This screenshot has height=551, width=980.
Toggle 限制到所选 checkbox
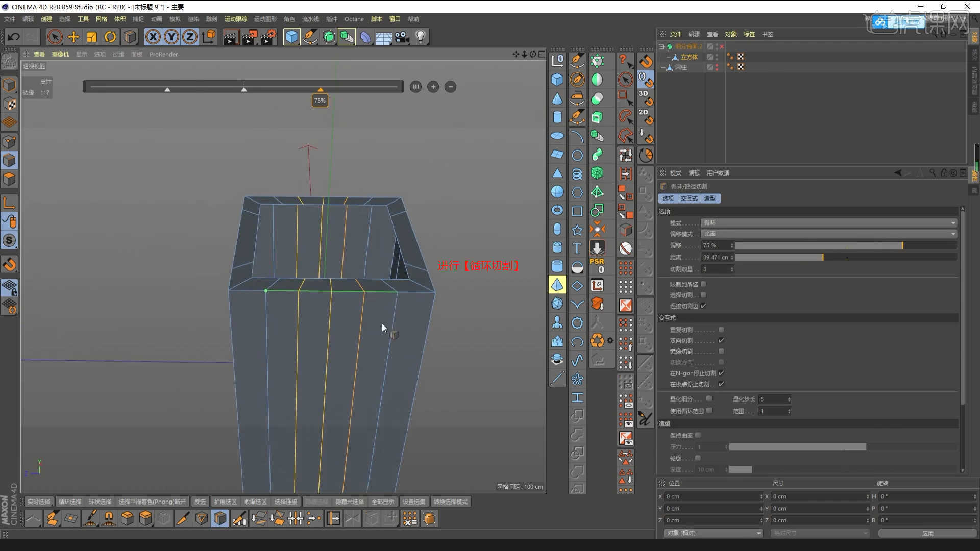coord(703,284)
